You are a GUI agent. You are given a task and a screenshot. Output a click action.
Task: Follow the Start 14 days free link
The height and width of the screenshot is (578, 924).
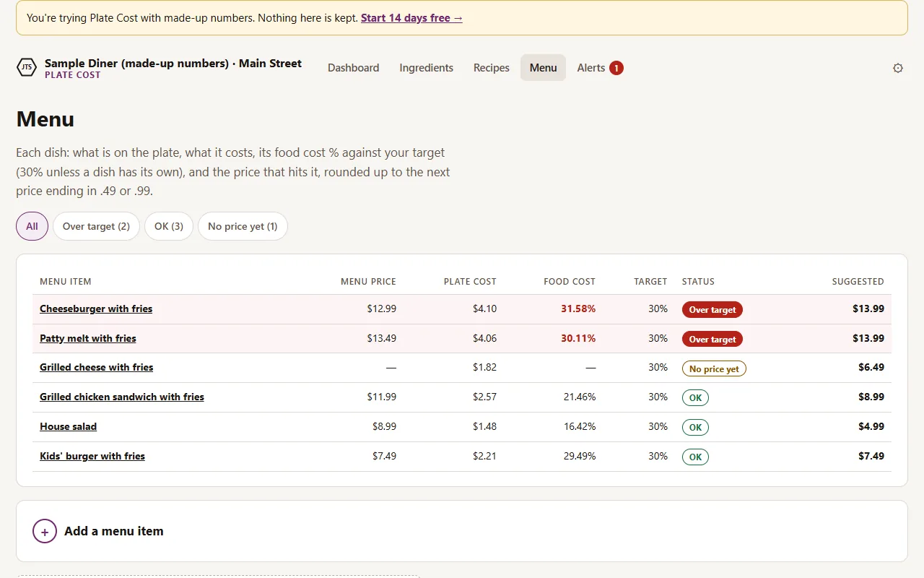411,18
